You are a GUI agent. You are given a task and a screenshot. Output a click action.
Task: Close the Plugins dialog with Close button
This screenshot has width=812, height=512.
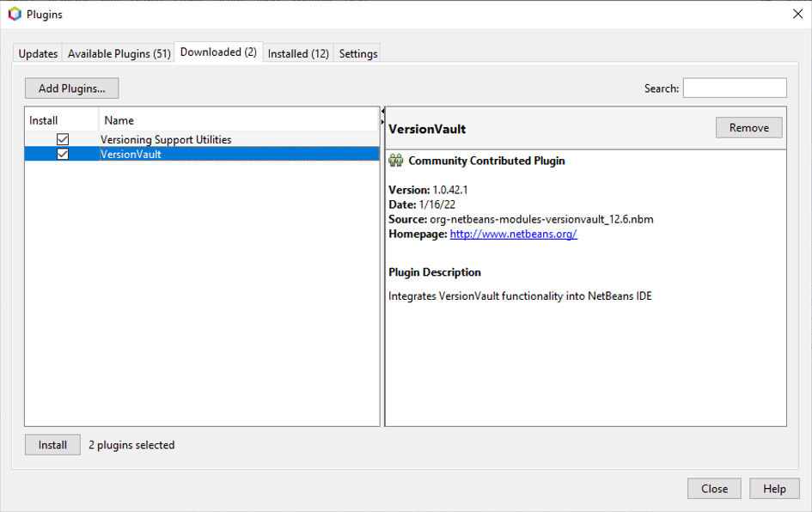[x=714, y=489]
